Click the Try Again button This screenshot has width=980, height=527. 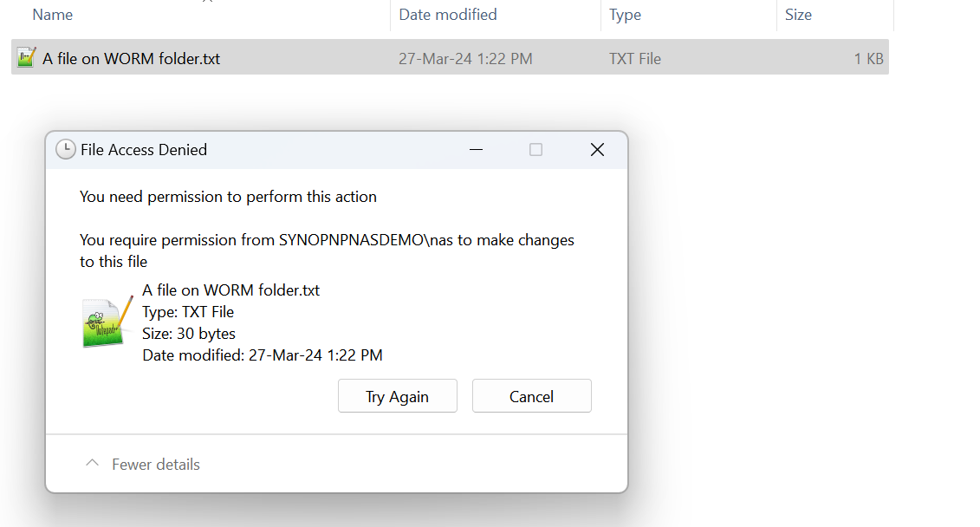click(398, 395)
